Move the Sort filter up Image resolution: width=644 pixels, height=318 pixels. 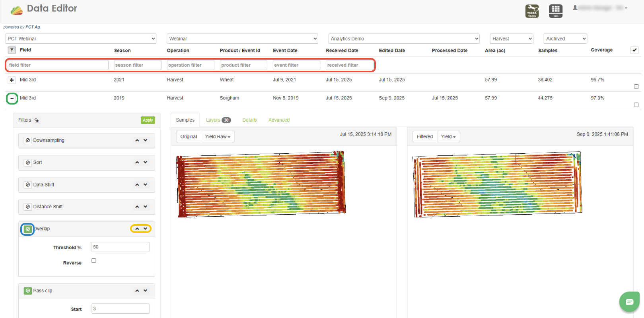[x=137, y=163]
